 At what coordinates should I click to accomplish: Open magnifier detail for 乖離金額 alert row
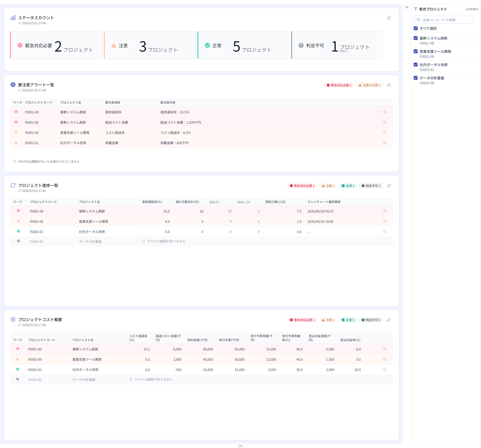pyautogui.click(x=385, y=143)
